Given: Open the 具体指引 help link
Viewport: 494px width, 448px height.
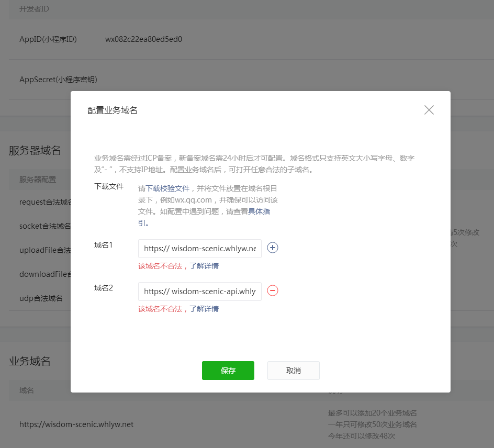Looking at the screenshot, I should coord(259,211).
